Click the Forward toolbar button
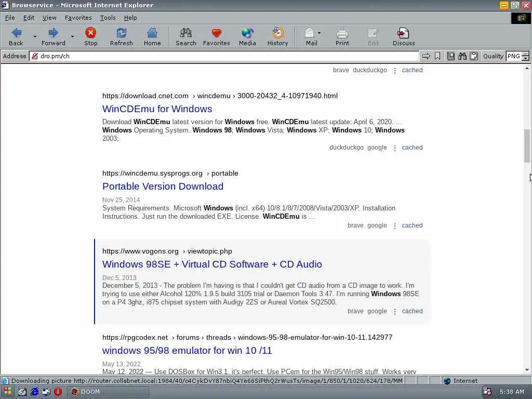The height and width of the screenshot is (399, 532). [54, 37]
